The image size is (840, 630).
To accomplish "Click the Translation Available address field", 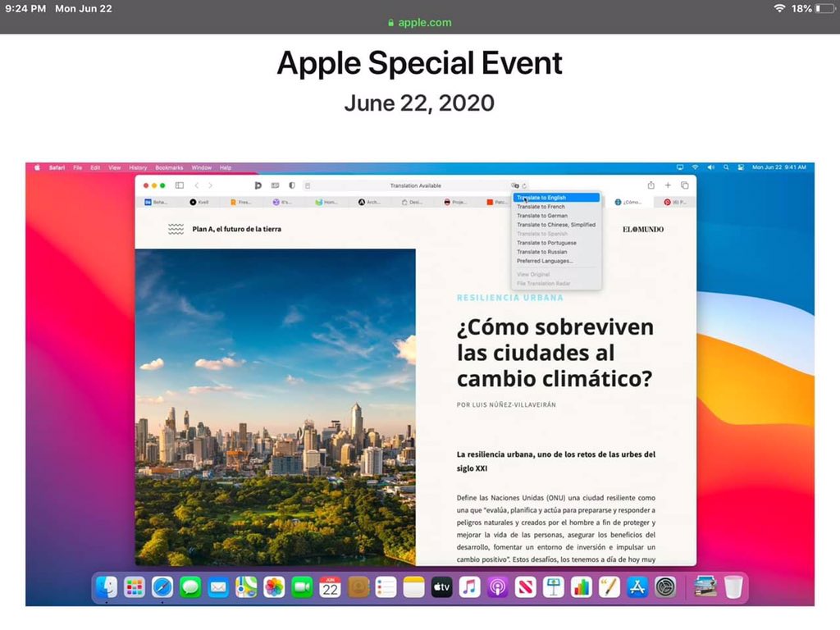I will click(x=416, y=186).
